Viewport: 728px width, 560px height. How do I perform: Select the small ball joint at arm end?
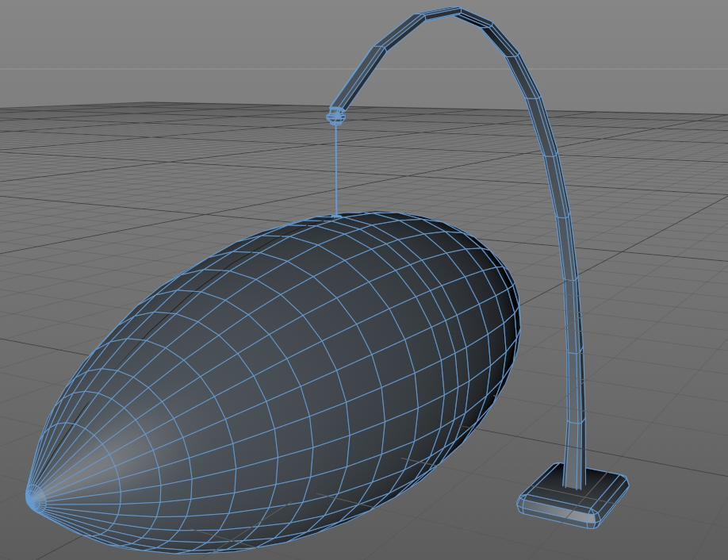point(336,118)
